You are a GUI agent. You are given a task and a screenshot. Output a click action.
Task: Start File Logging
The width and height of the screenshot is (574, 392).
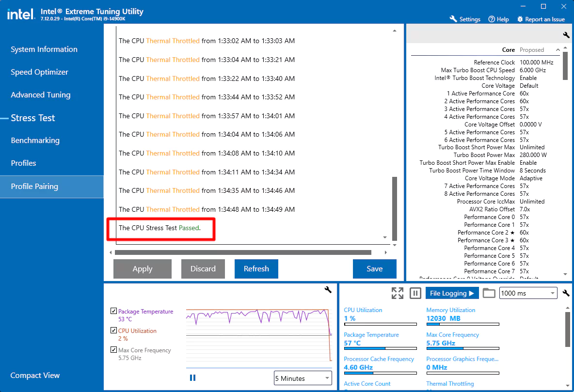point(452,293)
